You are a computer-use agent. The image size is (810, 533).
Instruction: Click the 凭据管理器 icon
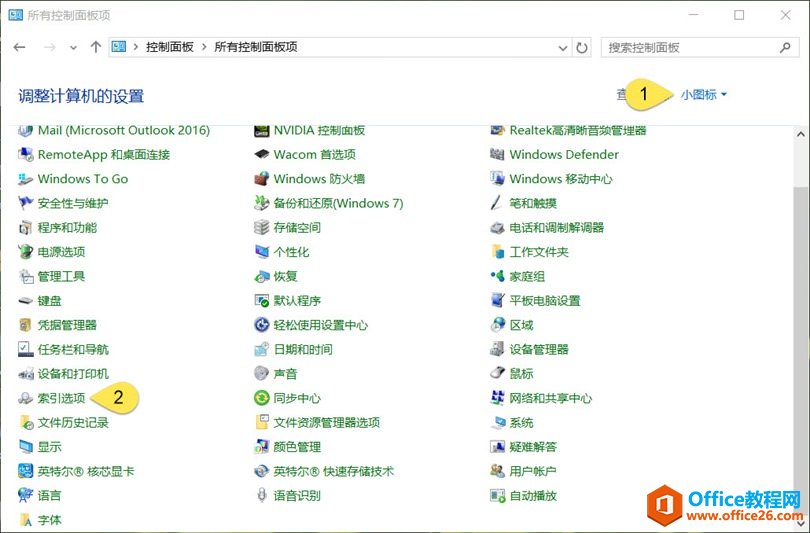[x=25, y=325]
